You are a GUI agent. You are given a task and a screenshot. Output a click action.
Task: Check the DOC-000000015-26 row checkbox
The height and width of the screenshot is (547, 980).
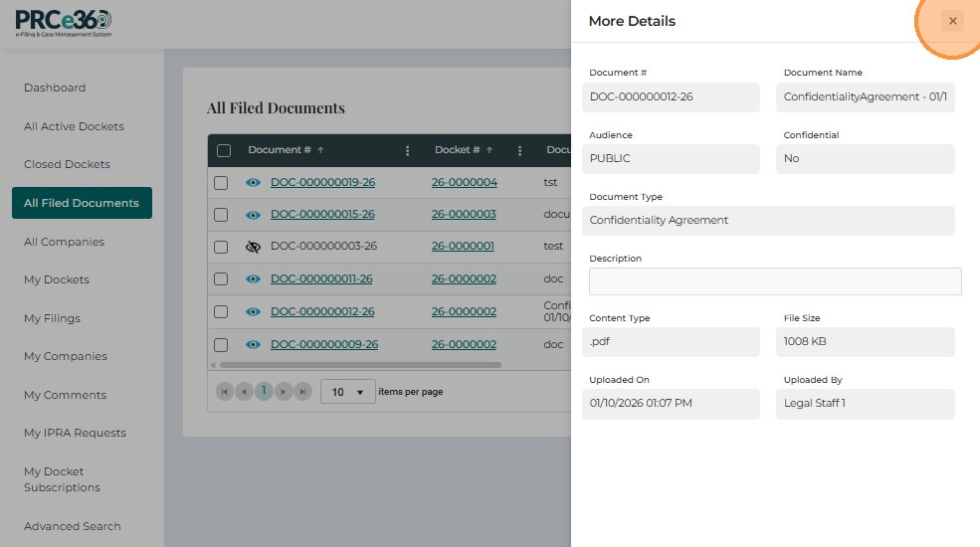pyautogui.click(x=221, y=215)
